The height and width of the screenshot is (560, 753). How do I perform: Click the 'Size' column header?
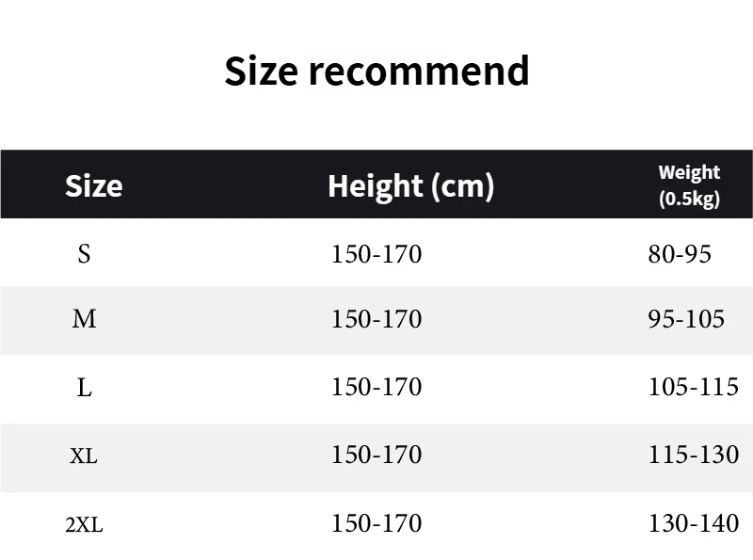(93, 185)
